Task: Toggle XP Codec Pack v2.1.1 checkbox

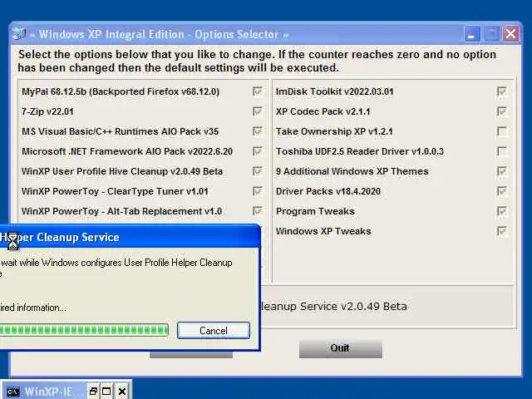Action: coord(502,111)
